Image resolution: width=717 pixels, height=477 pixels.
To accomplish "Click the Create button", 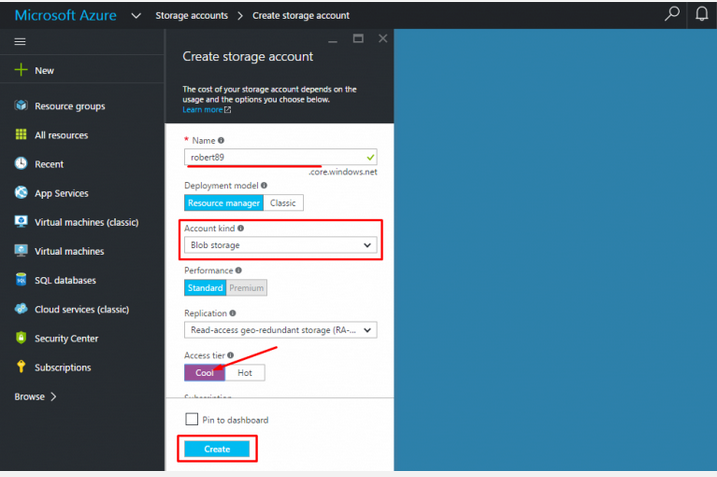I will point(217,449).
